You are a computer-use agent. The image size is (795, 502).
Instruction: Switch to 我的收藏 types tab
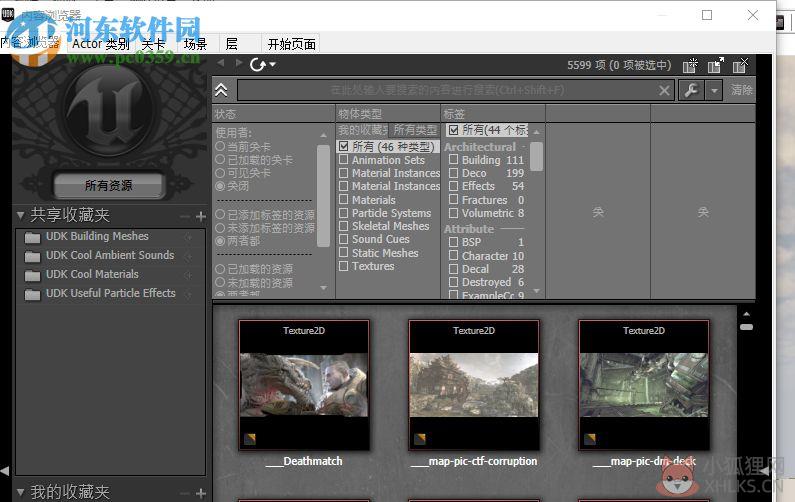click(363, 130)
